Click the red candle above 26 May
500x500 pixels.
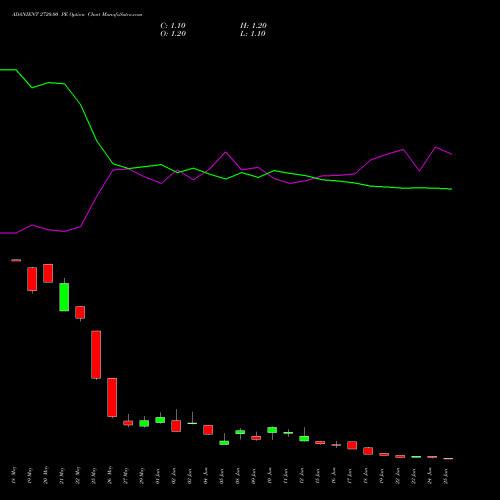[x=112, y=397]
